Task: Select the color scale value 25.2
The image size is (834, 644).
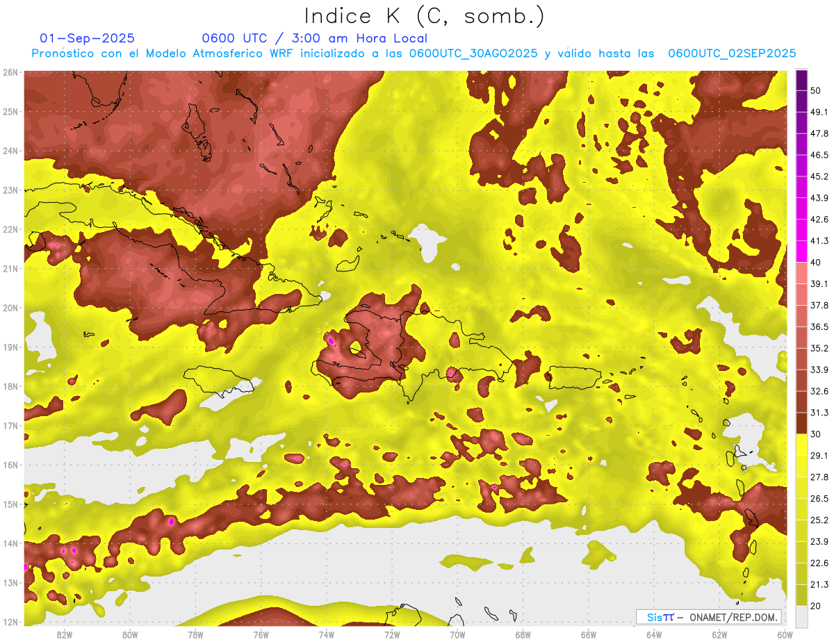Action: click(819, 520)
